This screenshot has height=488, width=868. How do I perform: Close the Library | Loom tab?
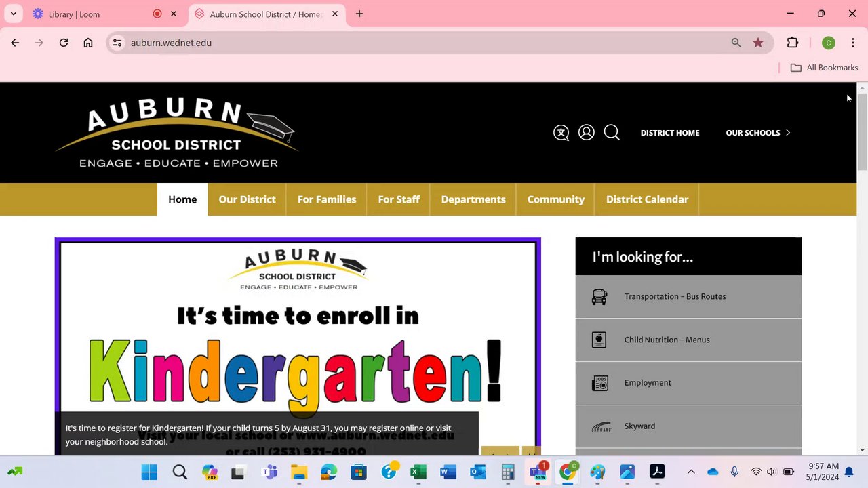tap(174, 14)
